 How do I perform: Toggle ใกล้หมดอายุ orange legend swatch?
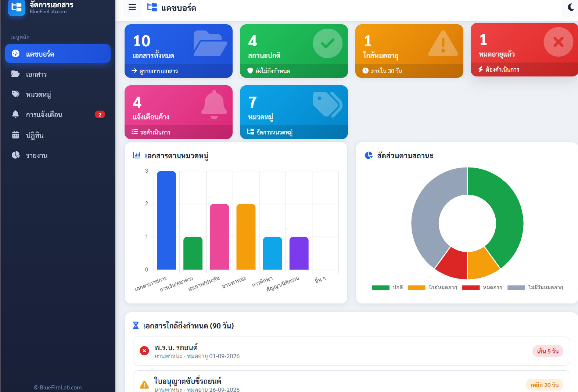[x=416, y=288]
